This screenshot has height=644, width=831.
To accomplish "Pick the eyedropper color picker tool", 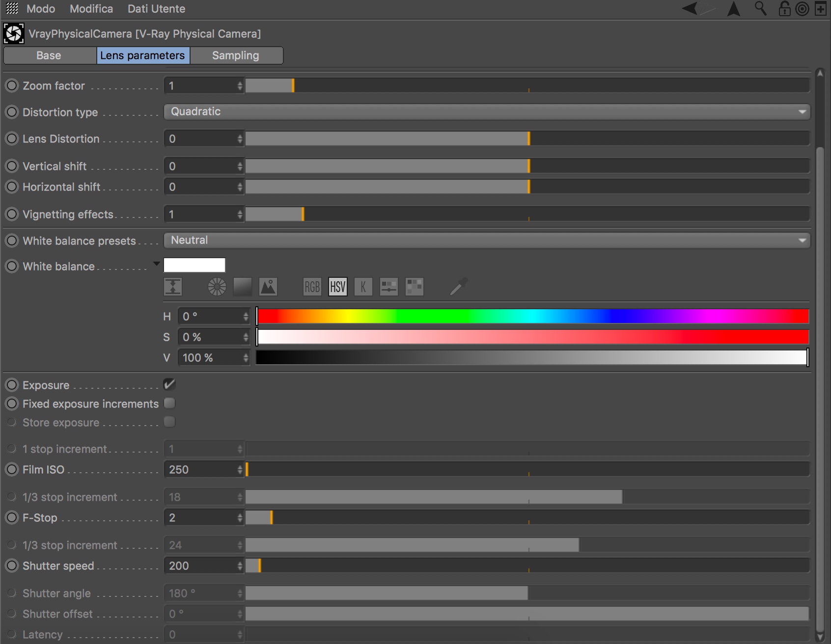I will (x=459, y=287).
